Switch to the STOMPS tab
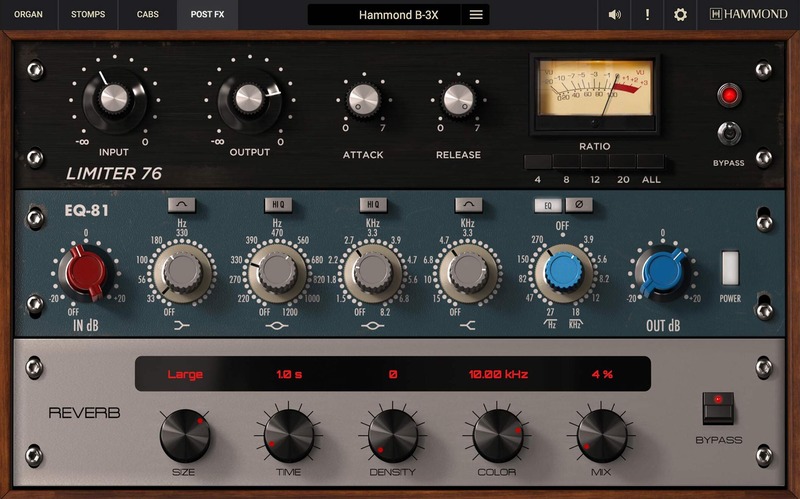Screen dimensions: 800x499 tap(87, 15)
